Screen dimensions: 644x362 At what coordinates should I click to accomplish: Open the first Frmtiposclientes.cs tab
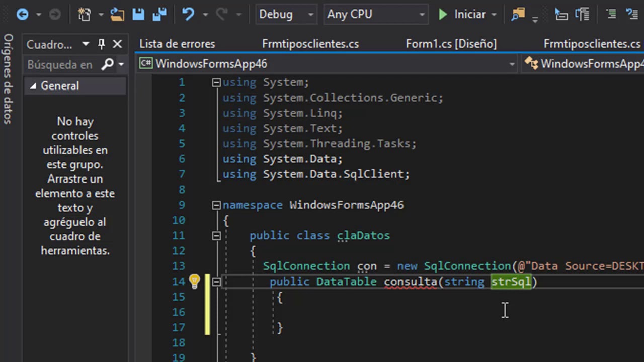pos(310,44)
